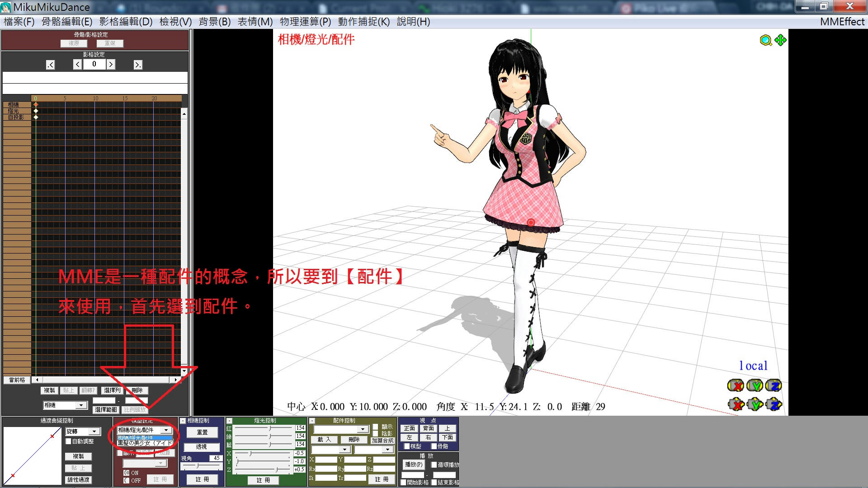
Task: Jump to previous keyframe with '.<' button
Action: coord(50,65)
